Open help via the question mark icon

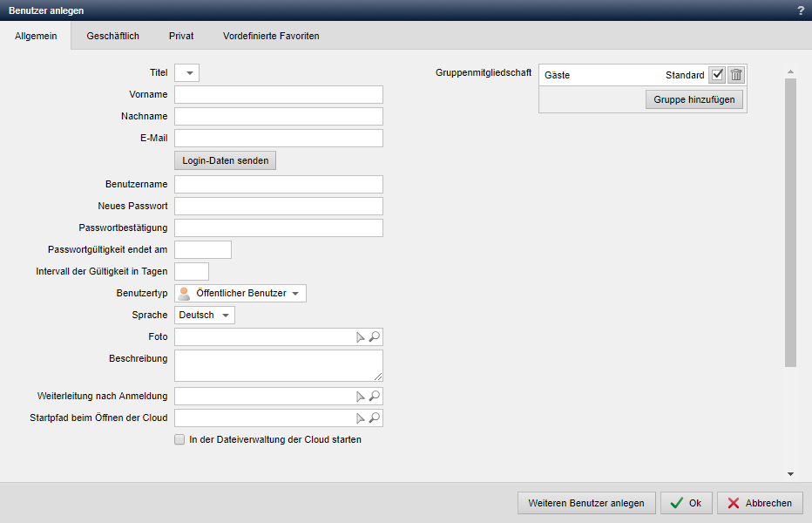tap(801, 10)
